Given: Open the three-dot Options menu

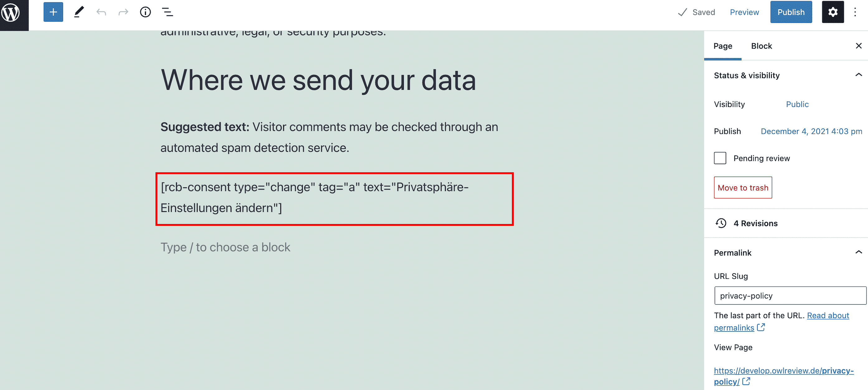Looking at the screenshot, I should [855, 12].
